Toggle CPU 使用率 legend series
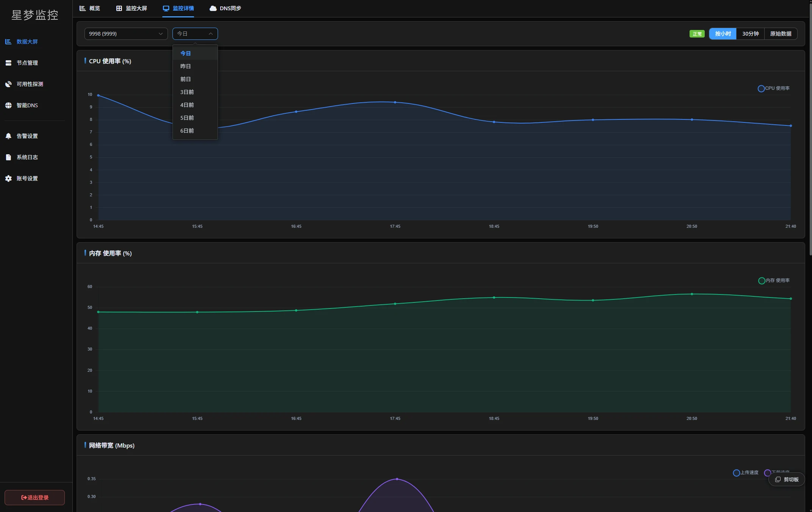Viewport: 812px width, 512px height. point(773,88)
